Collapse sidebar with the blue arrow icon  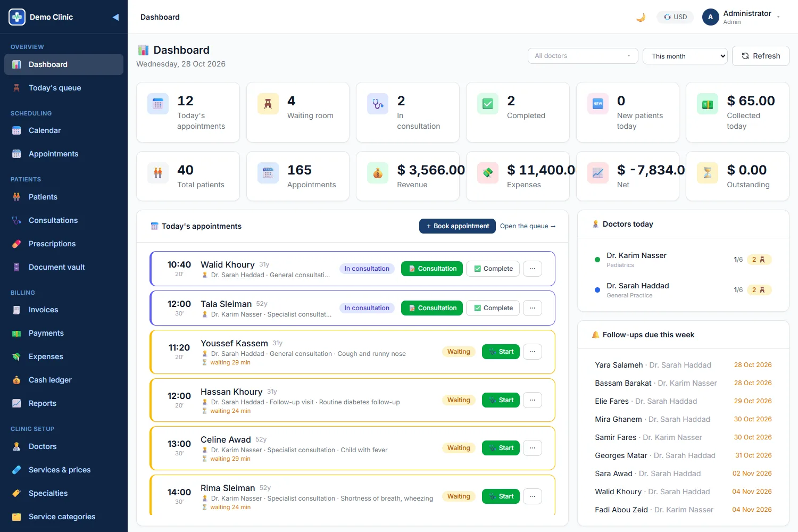[115, 17]
